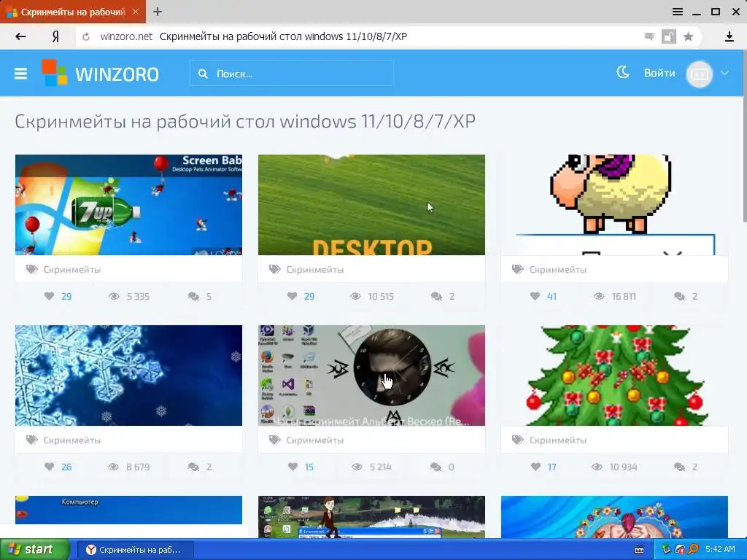Click Скринмейты tag under the Wesker clock card
Image resolution: width=747 pixels, height=560 pixels.
coord(315,440)
